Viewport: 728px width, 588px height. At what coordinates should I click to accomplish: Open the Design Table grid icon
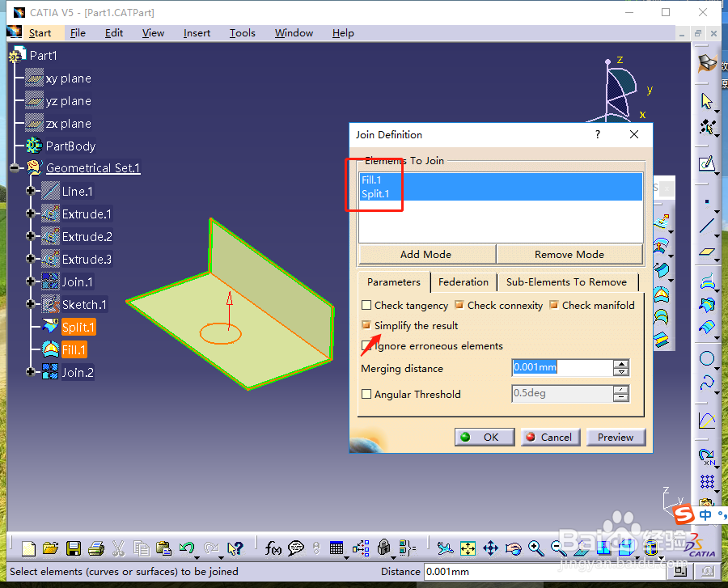coord(336,548)
